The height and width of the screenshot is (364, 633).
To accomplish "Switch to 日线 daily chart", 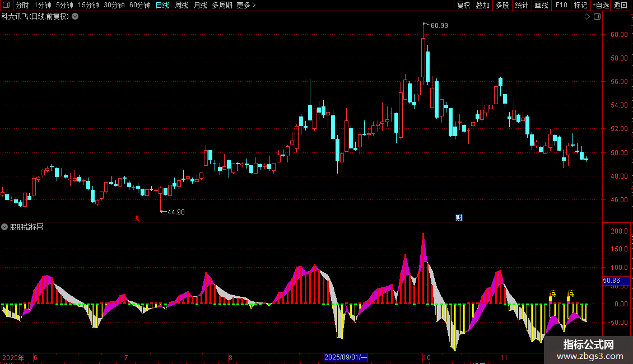I will tap(162, 5).
